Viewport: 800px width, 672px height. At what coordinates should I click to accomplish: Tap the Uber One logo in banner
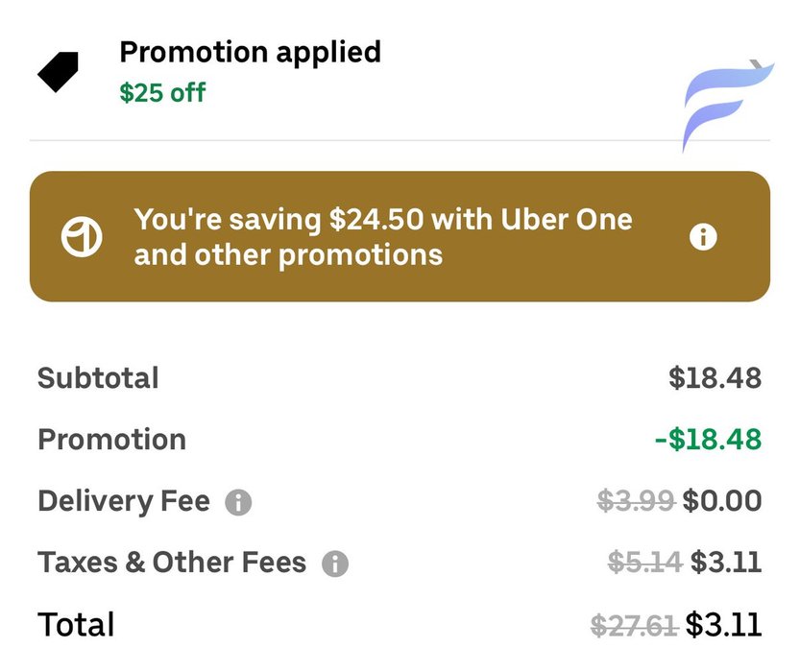point(82,237)
